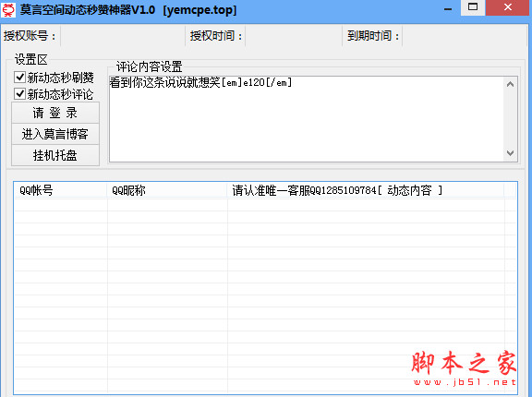532x397 pixels.
Task: Select the QQ帐号 column header
Action: [61, 190]
